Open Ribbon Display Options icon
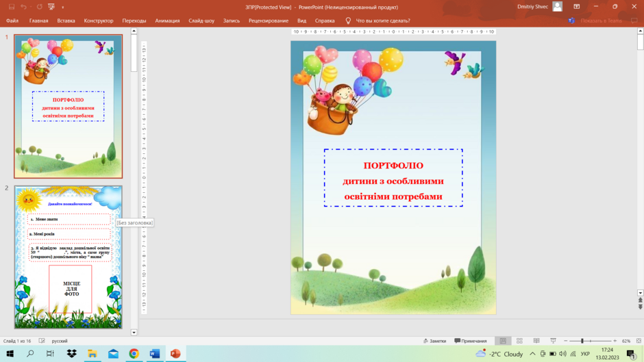This screenshot has height=362, width=644. pos(577,7)
